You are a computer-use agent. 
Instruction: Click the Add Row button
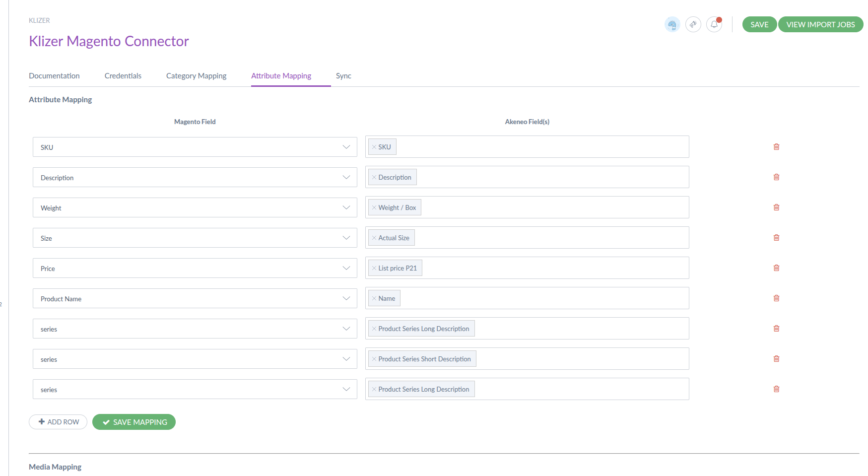pyautogui.click(x=58, y=422)
